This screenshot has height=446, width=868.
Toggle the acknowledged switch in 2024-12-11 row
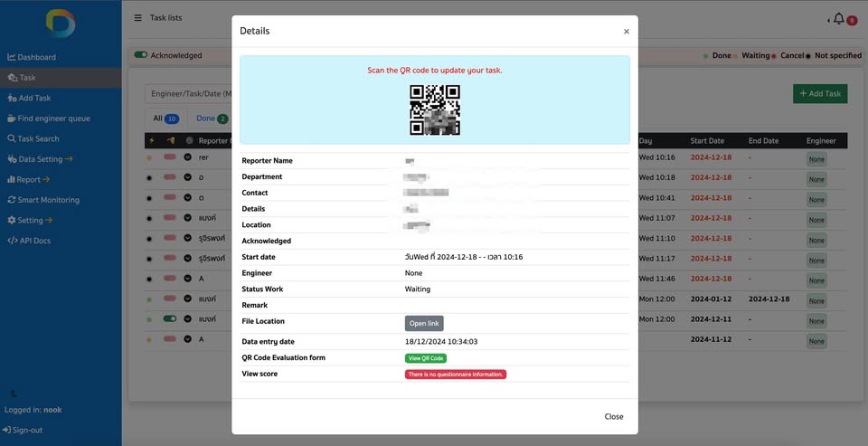(x=170, y=318)
